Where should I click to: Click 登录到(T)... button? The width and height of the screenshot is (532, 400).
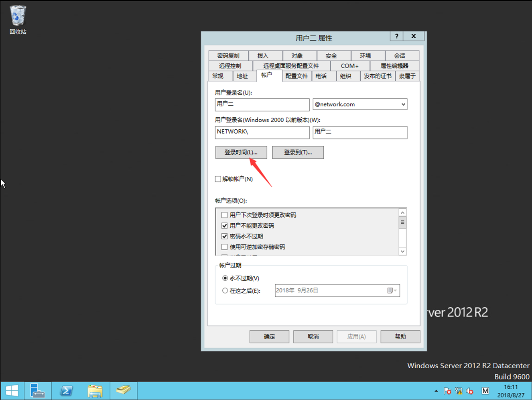click(x=298, y=153)
